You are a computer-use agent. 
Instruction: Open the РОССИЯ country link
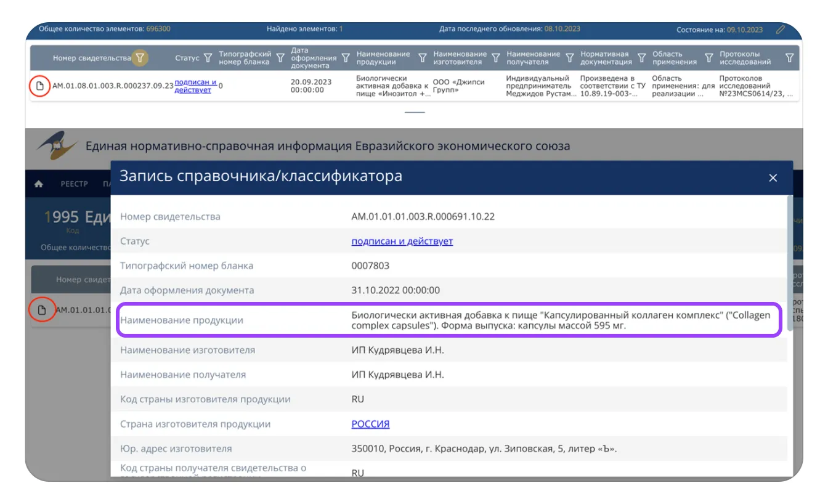(370, 424)
